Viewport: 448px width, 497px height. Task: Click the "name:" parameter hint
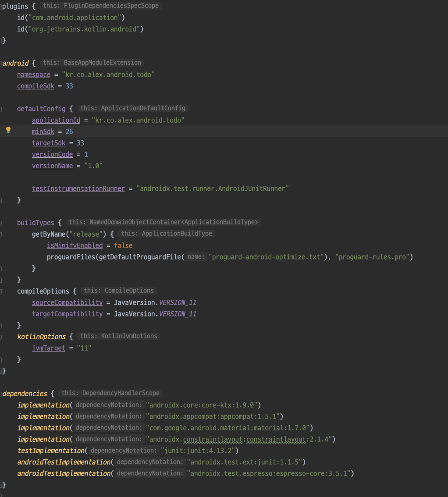click(196, 257)
